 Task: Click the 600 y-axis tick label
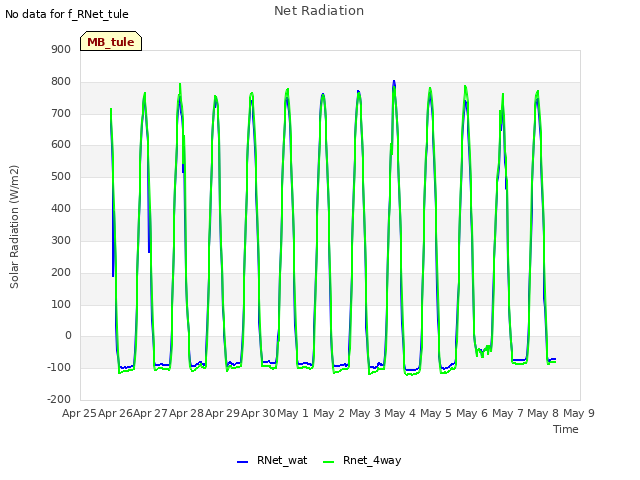coord(61,145)
